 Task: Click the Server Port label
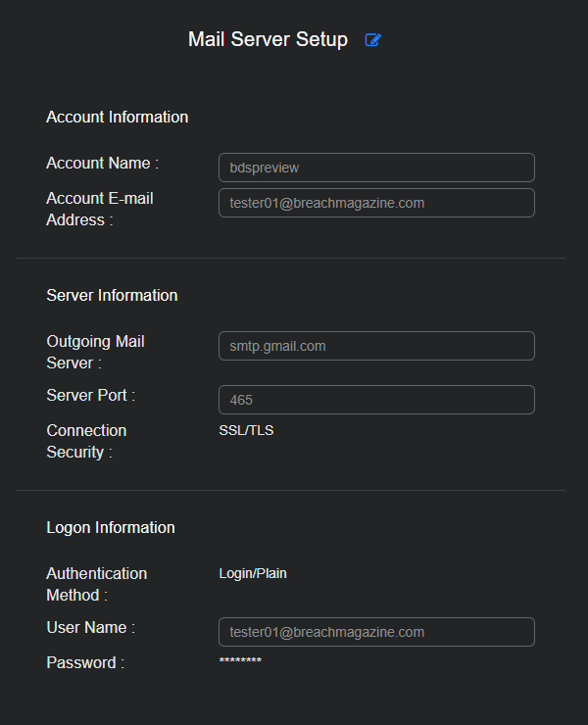pos(90,395)
